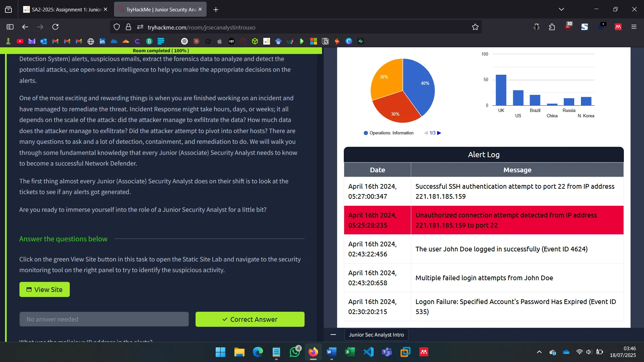Click the No answer needed input field
The width and height of the screenshot is (644, 362).
click(104, 319)
